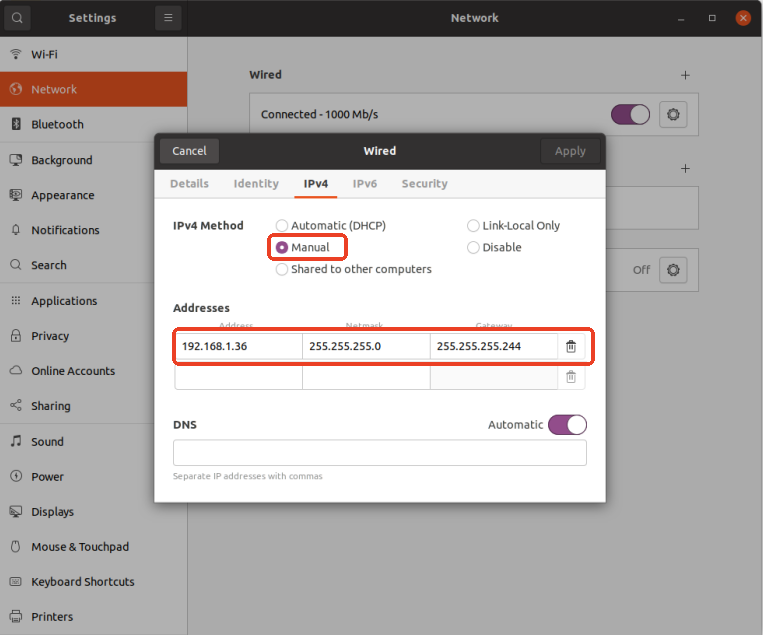Switch to the IPv6 tab
Image resolution: width=763 pixels, height=635 pixels.
pos(364,184)
